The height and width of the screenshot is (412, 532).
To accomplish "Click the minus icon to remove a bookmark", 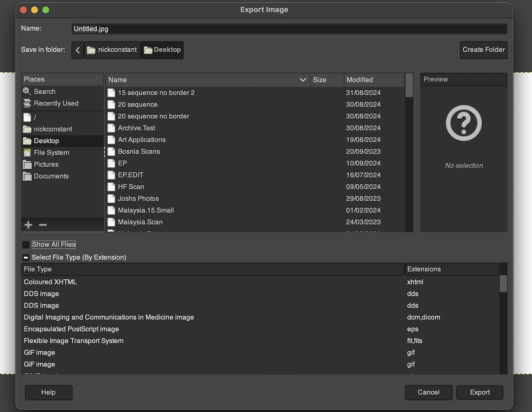I will click(x=43, y=225).
